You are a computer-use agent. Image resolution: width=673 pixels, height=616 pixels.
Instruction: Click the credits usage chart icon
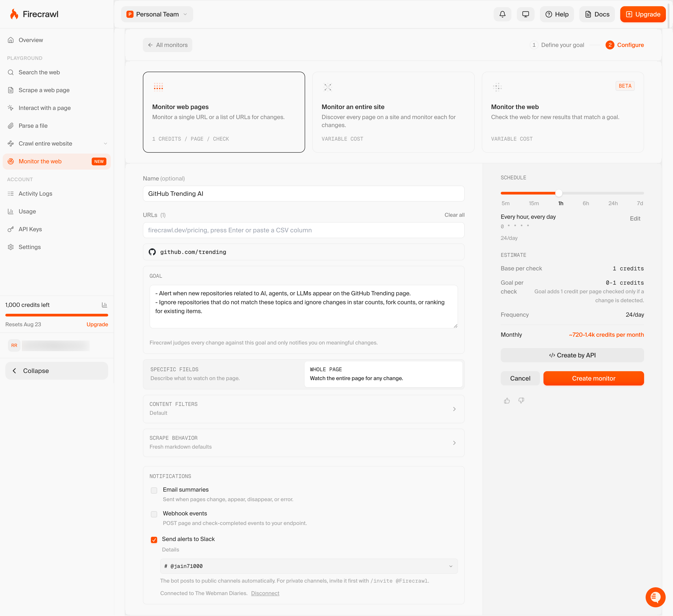coord(104,305)
